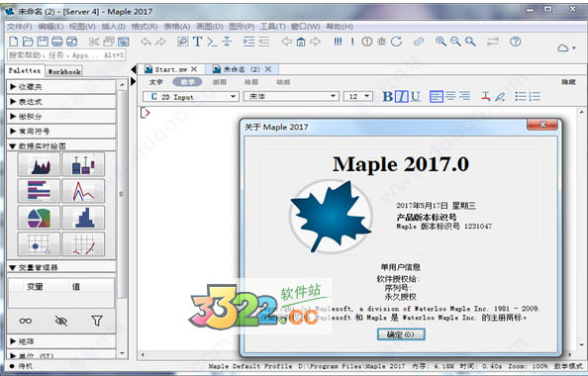588x376 pixels.
Task: Click the search help input field
Action: (66, 55)
